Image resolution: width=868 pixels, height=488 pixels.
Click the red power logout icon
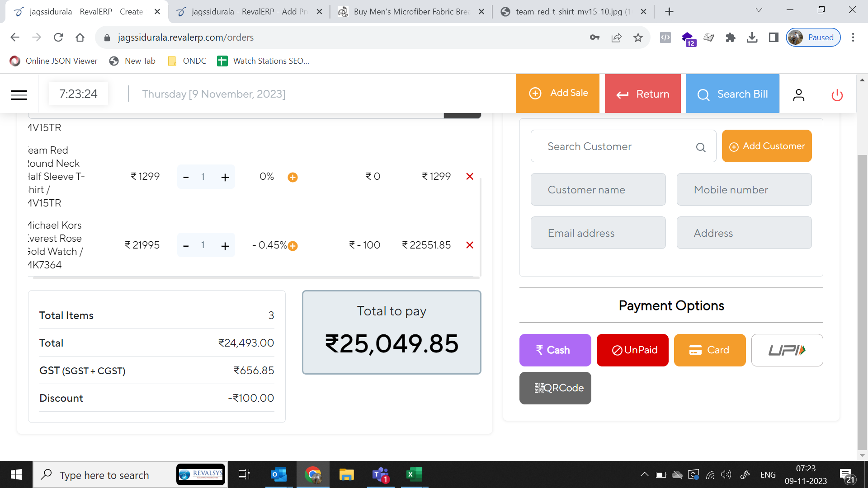coord(837,95)
